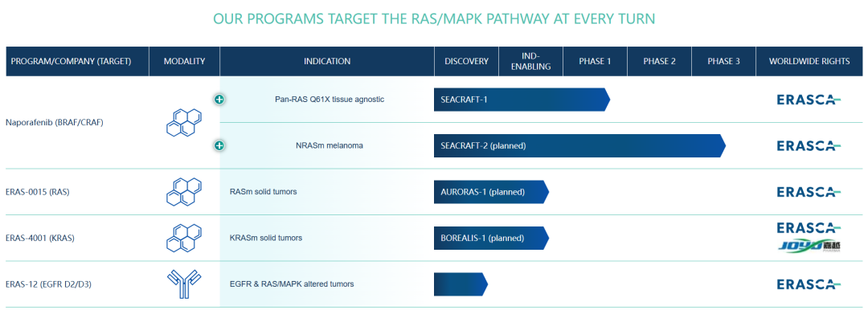The image size is (868, 314).
Task: Expand the Pan-RAS Q61X tissue agnostic row
Action: (219, 100)
